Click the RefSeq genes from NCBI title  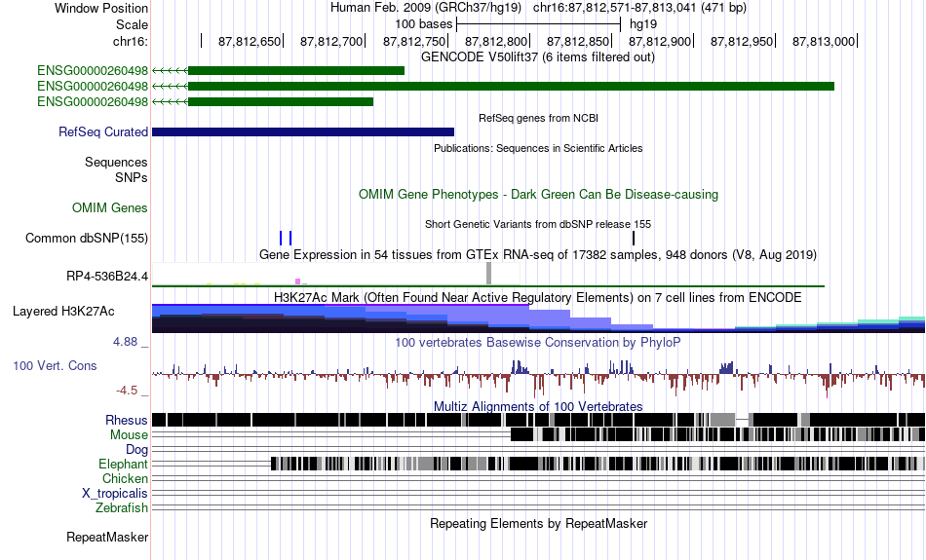(538, 118)
